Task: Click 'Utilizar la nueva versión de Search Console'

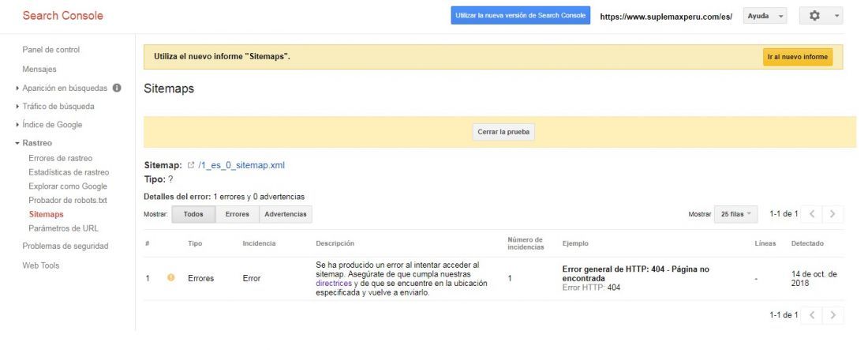Action: click(520, 16)
